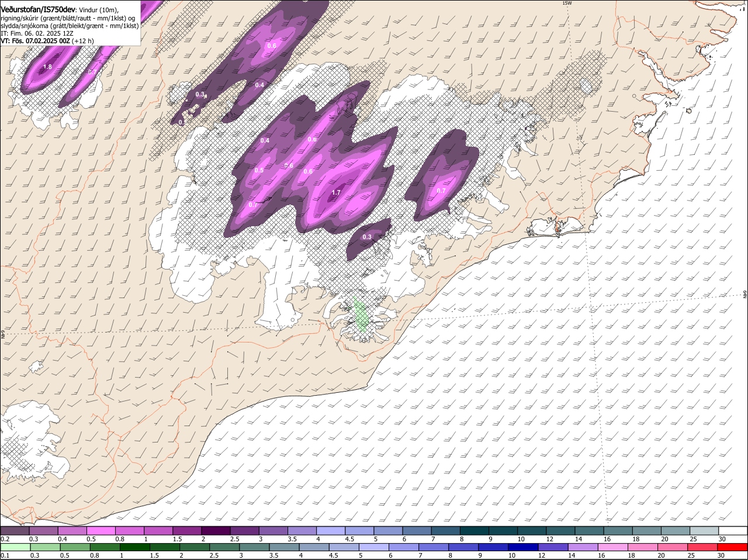Select the 20–25 gray swatch in purple-to-gray legend
This screenshot has height=560, width=748.
click(676, 531)
